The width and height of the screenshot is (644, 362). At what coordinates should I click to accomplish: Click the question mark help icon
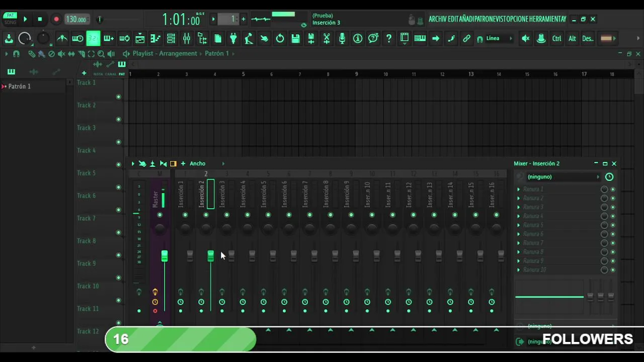point(389,38)
